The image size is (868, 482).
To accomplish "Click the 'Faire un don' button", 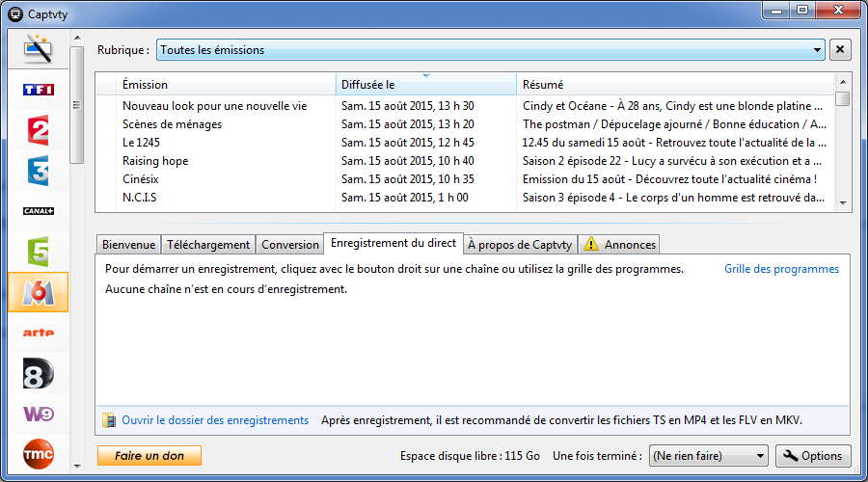I will [149, 456].
